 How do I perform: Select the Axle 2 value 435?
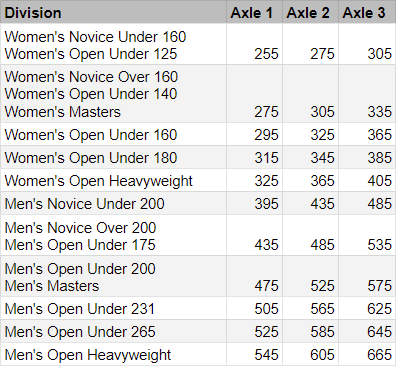coord(322,204)
